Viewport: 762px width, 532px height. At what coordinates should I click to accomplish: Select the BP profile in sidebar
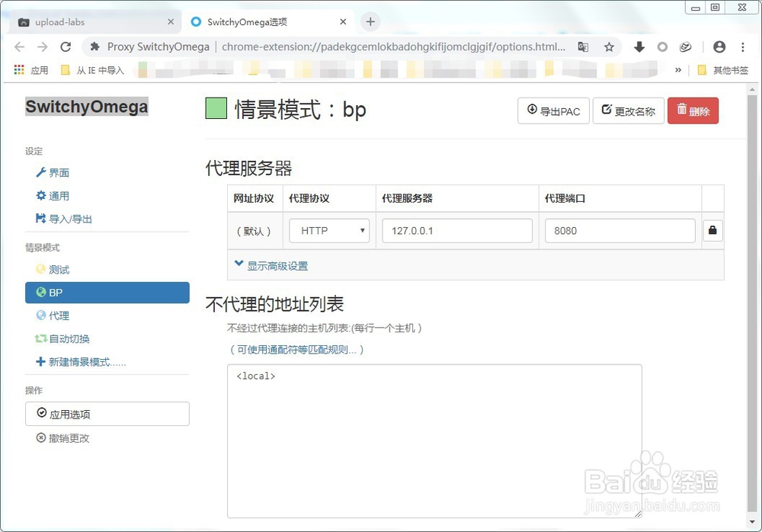[x=107, y=293]
